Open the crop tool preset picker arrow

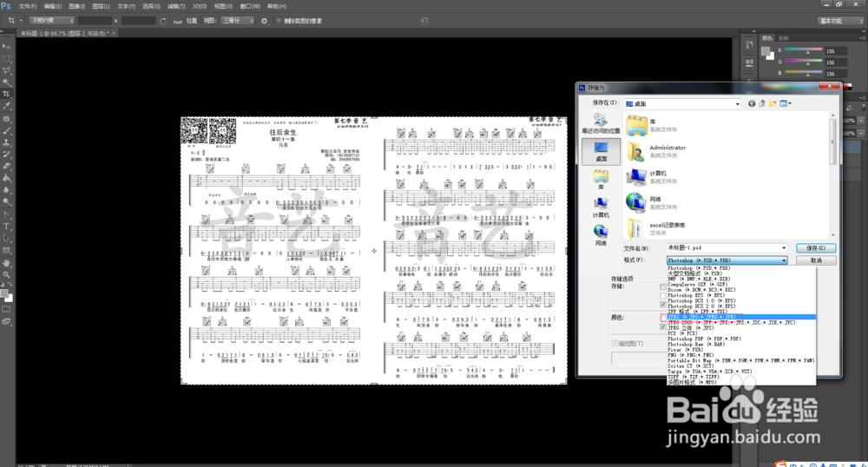pyautogui.click(x=21, y=21)
